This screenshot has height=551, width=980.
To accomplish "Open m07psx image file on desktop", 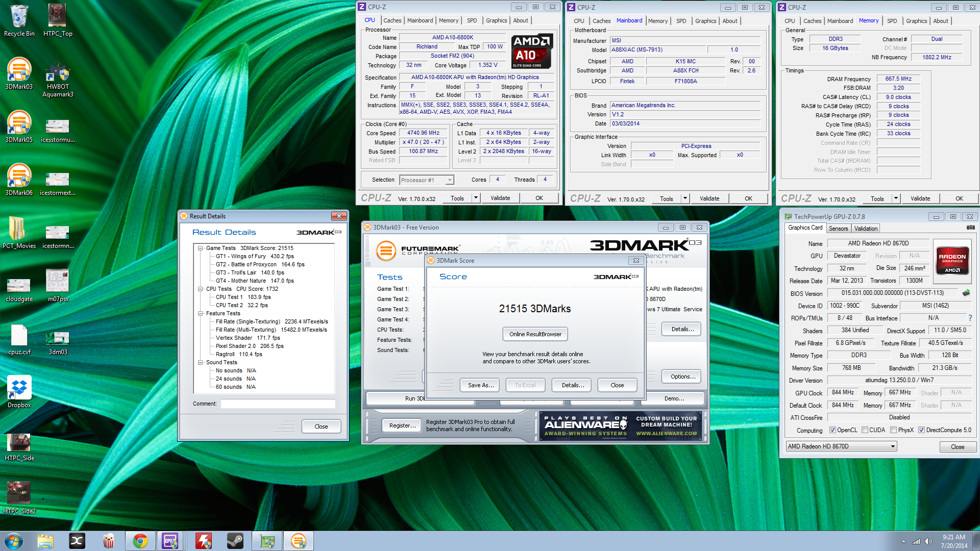I will (x=57, y=286).
